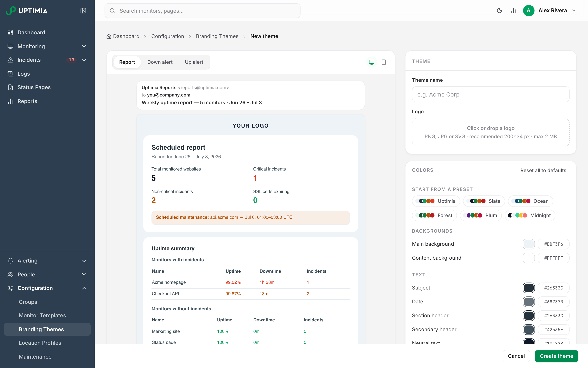Click the Status Pages icon
The image size is (588, 368).
click(x=10, y=87)
